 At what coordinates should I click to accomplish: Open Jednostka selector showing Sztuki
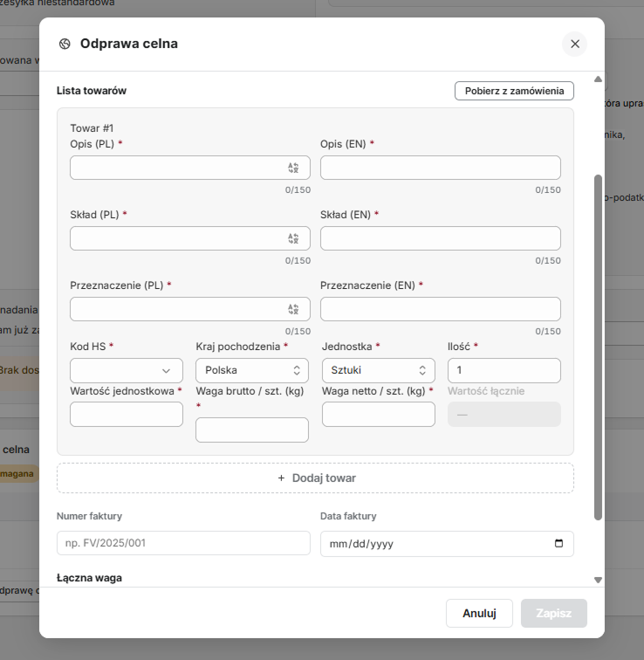pyautogui.click(x=378, y=370)
